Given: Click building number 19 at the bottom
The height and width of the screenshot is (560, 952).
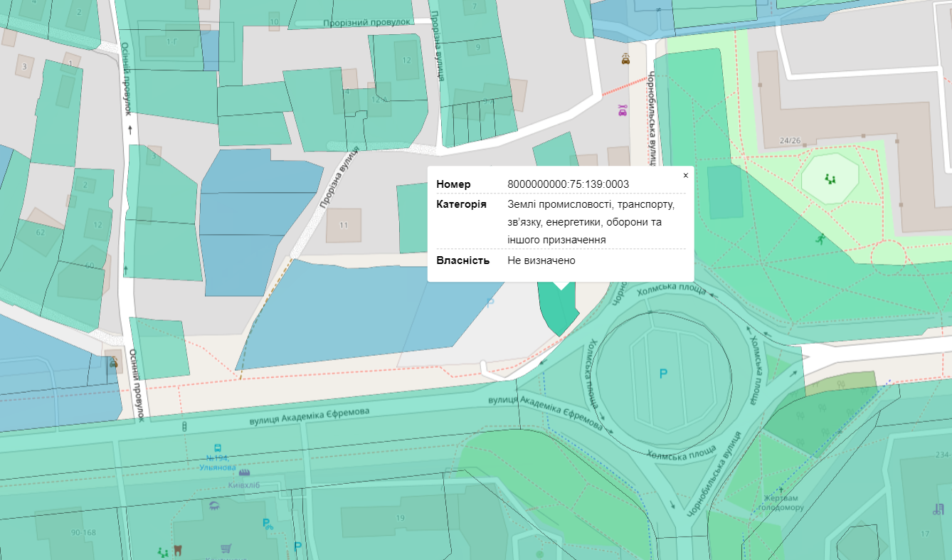Looking at the screenshot, I should tap(400, 518).
